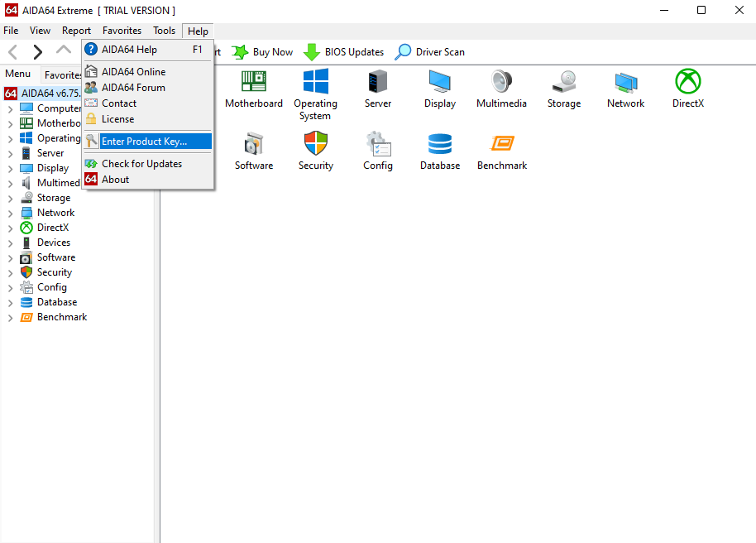Open the View menu

tap(40, 31)
